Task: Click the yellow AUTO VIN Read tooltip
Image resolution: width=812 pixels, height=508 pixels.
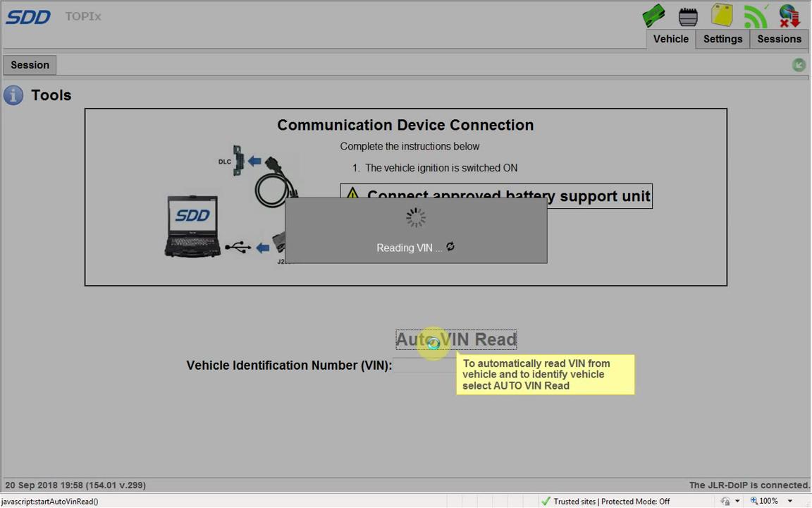Action: pos(546,375)
